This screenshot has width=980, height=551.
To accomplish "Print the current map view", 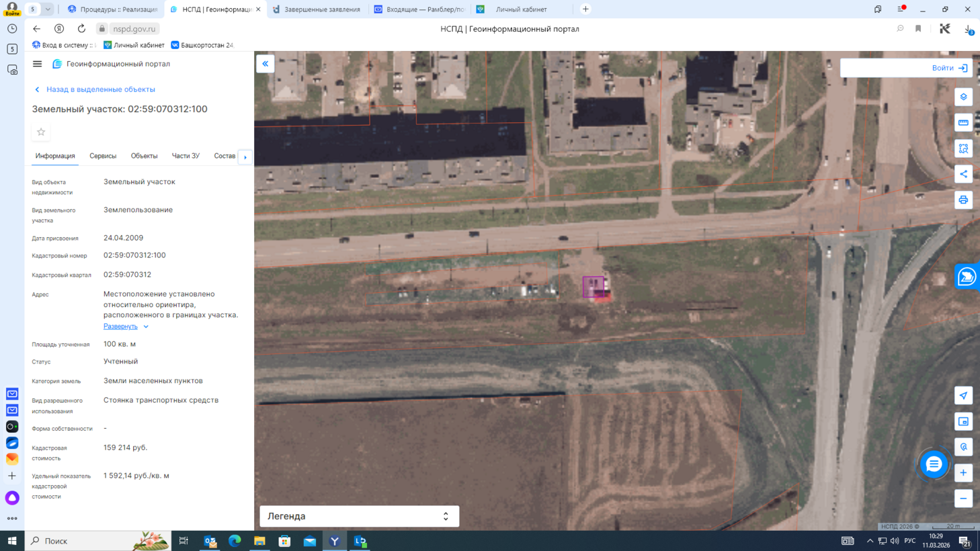I will [x=963, y=200].
